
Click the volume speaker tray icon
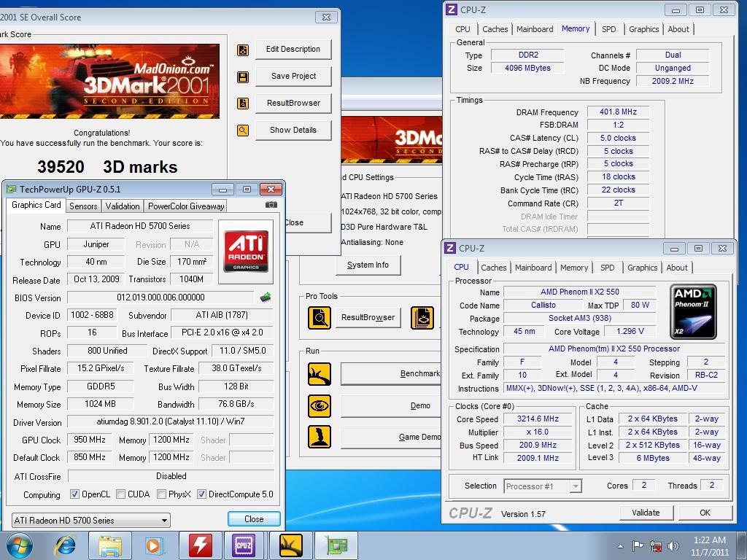click(673, 545)
